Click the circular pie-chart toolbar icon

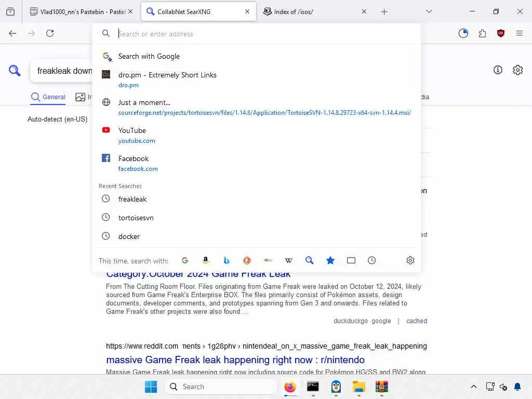click(x=463, y=33)
